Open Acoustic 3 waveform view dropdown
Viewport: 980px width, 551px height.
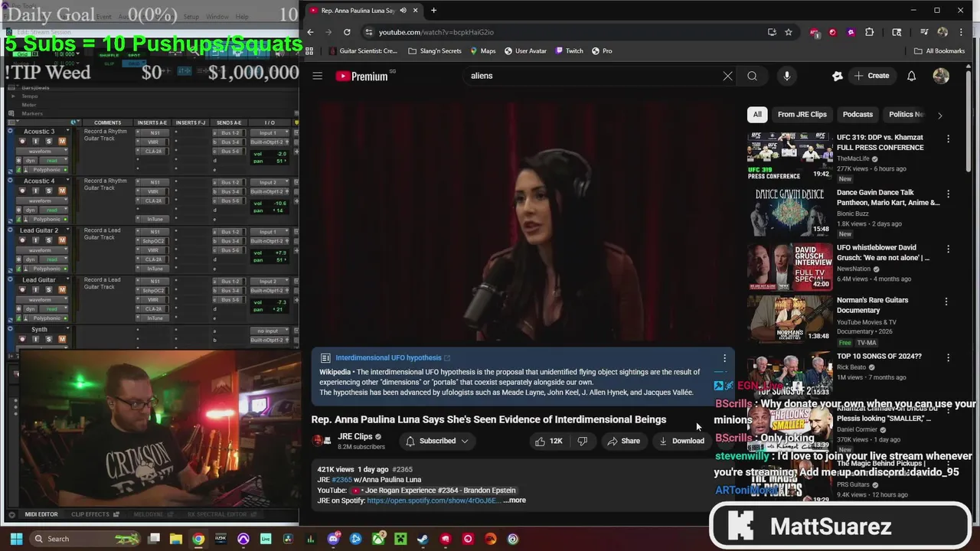coord(42,152)
